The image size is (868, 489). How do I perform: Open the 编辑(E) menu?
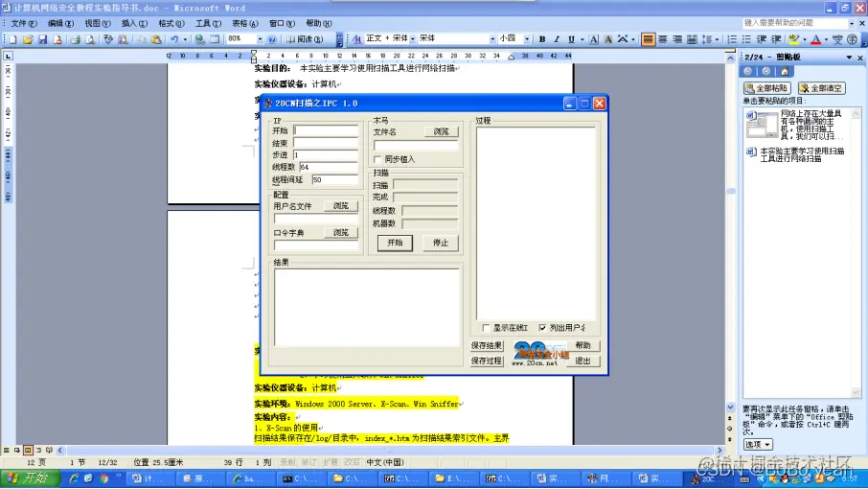tap(60, 23)
